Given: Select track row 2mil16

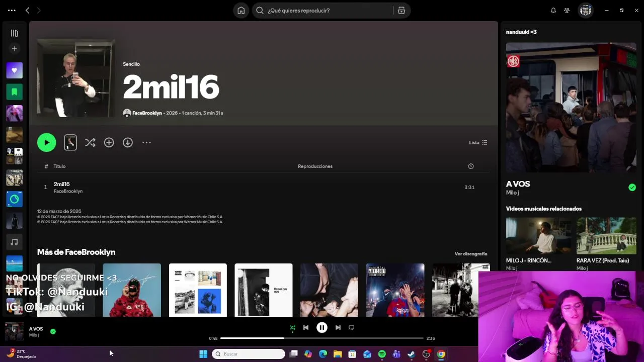Looking at the screenshot, I should (x=263, y=187).
